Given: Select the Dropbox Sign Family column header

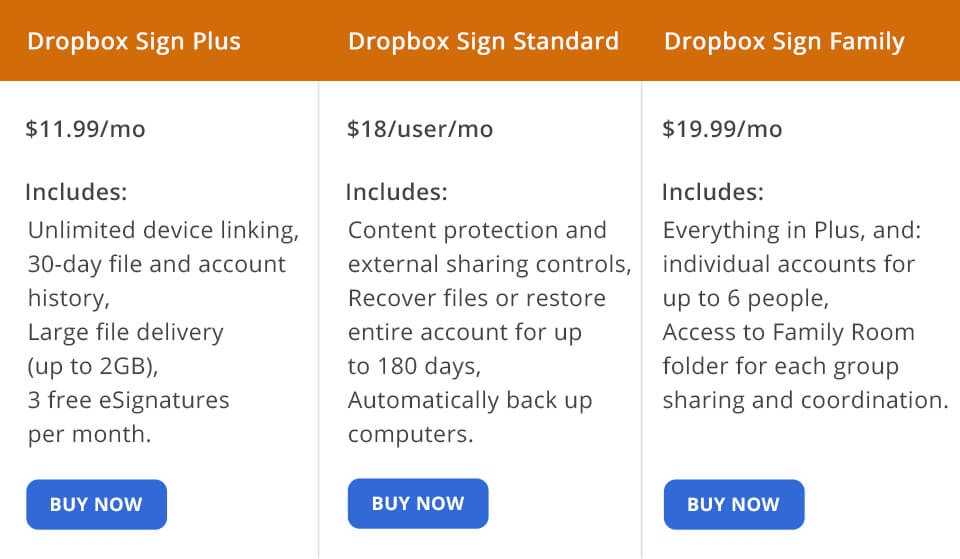Looking at the screenshot, I should (x=784, y=42).
